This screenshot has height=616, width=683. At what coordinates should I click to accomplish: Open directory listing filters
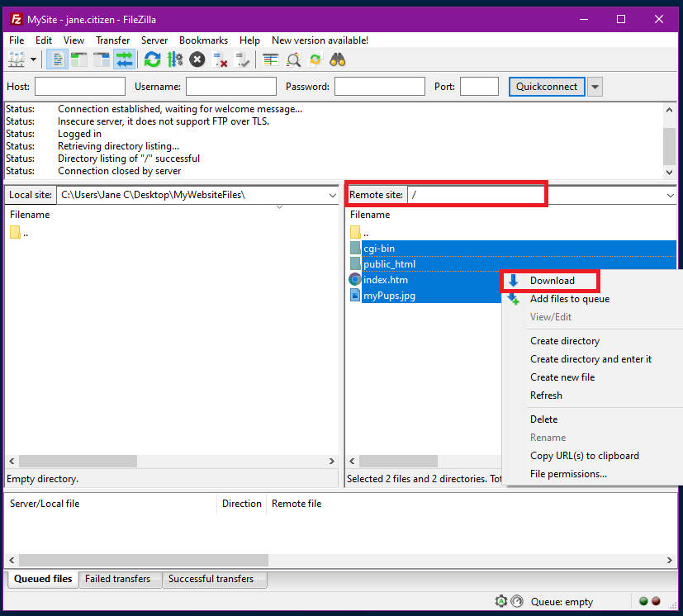[x=269, y=59]
